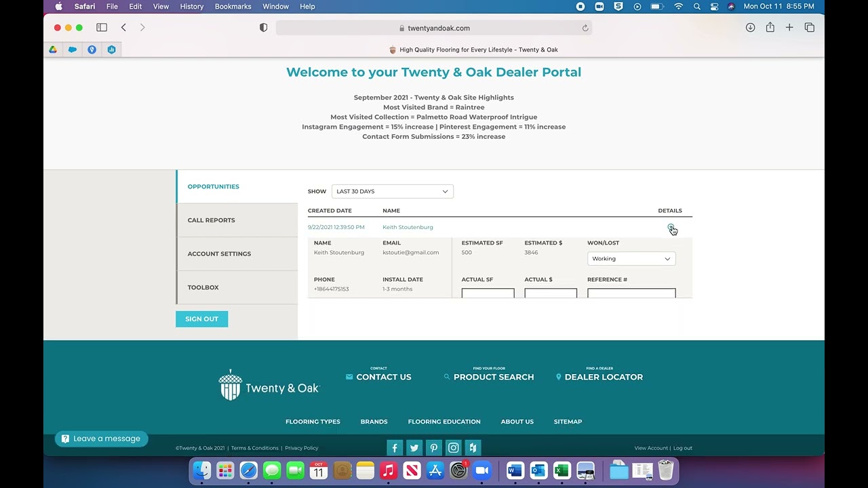Open the Twitter icon in the footer
Screen dimensions: 868x488
pyautogui.click(x=414, y=447)
